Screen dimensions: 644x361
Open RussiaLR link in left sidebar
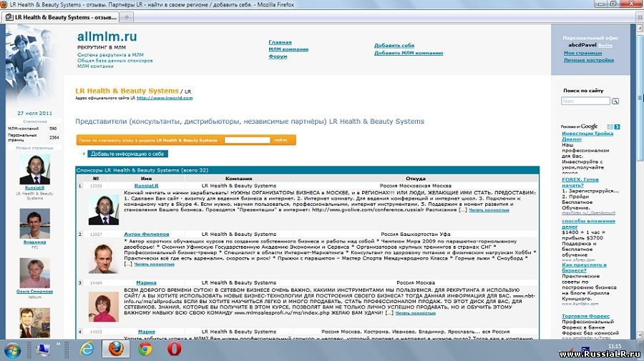click(35, 188)
